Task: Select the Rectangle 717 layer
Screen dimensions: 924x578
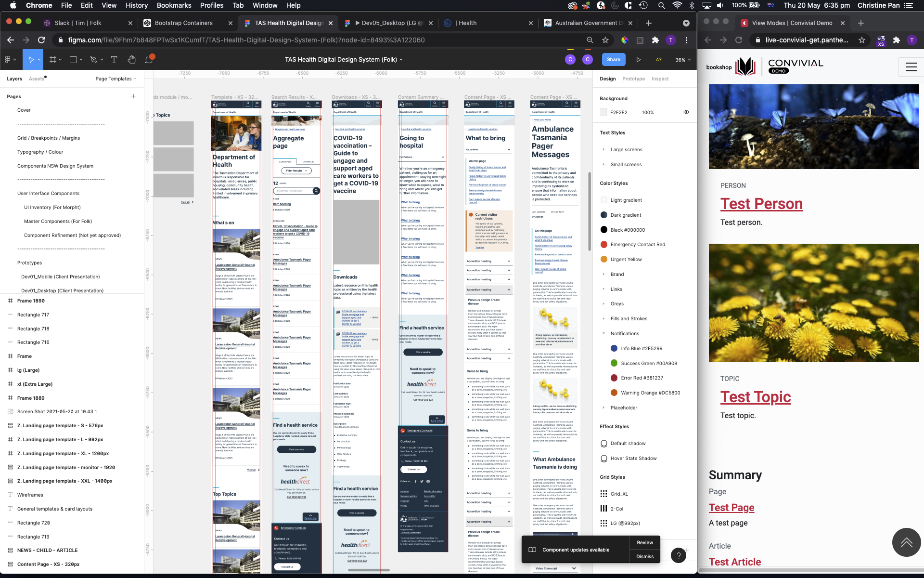Action: 33,315
